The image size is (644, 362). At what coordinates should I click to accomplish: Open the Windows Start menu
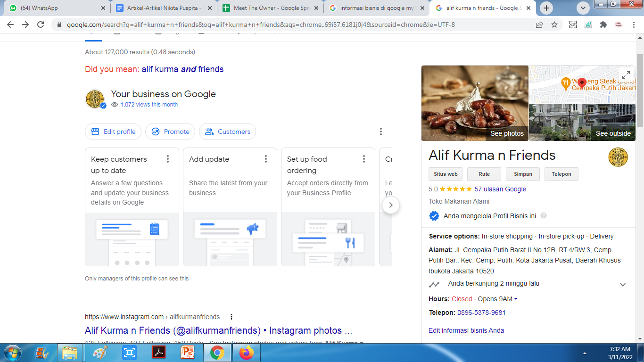click(12, 353)
